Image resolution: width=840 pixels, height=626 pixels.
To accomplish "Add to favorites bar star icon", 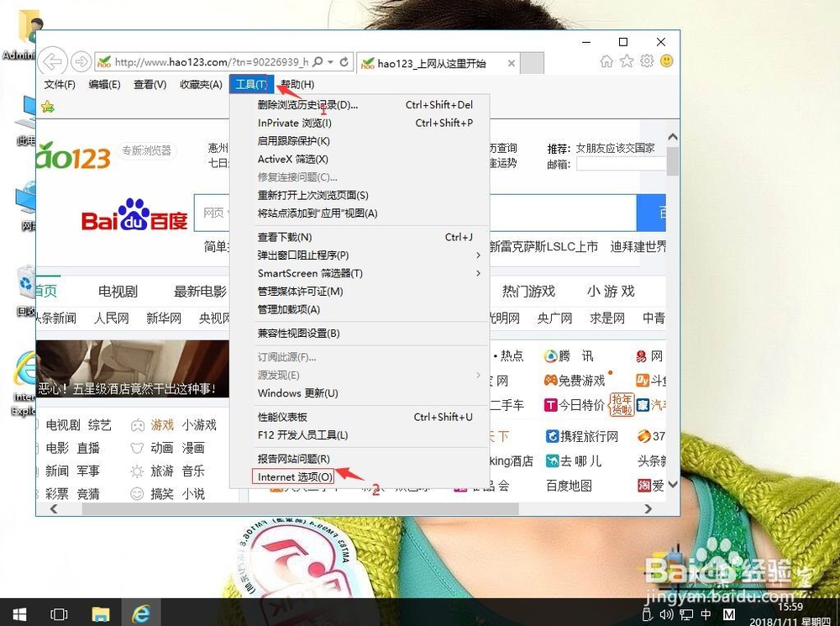I will coord(48,107).
